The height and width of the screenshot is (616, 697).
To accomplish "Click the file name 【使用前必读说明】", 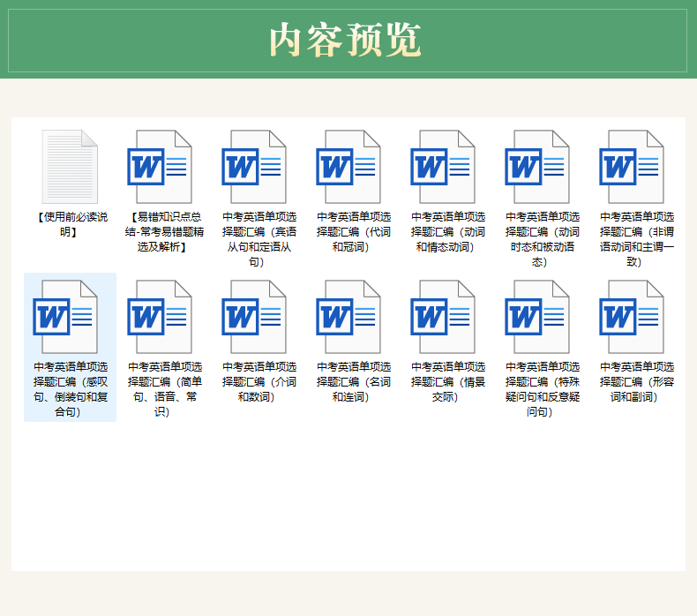I will [x=71, y=224].
